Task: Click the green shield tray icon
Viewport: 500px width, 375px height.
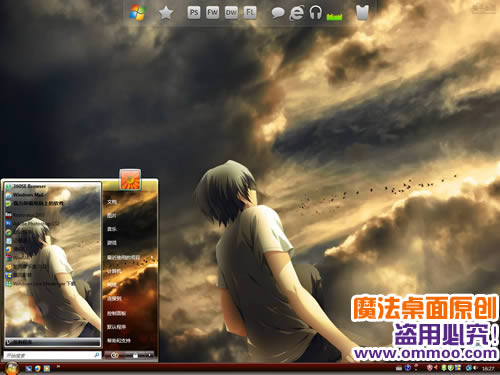Action: 450,368
